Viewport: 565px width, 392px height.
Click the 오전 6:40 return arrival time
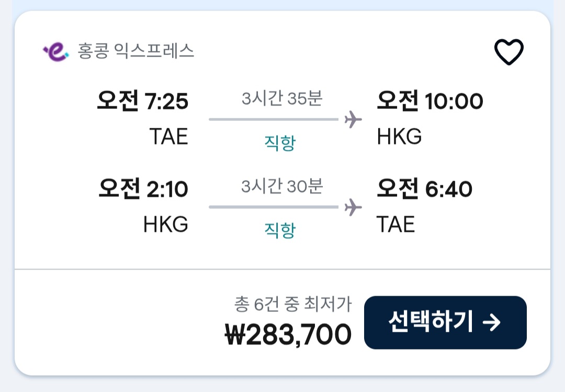coord(424,189)
